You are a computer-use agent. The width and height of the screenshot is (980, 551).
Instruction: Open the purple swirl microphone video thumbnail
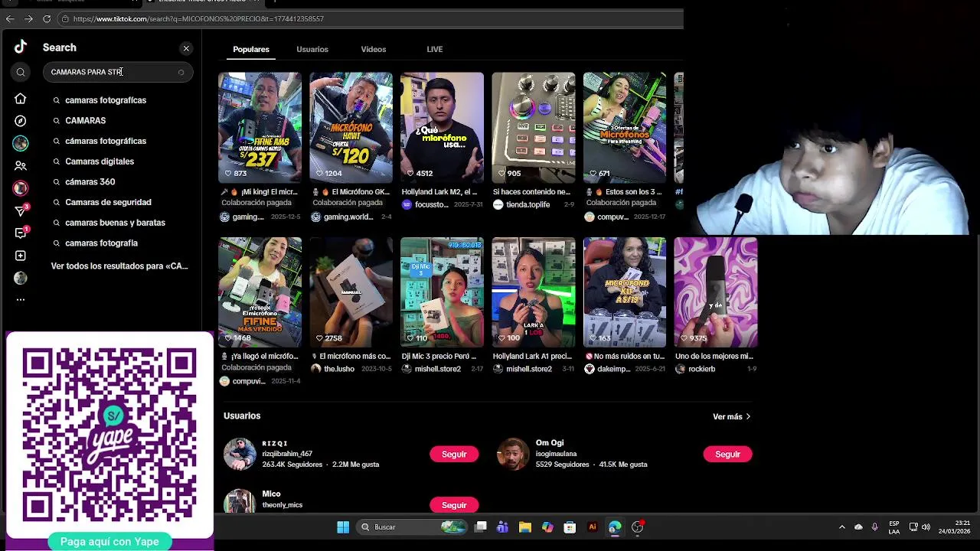point(716,292)
